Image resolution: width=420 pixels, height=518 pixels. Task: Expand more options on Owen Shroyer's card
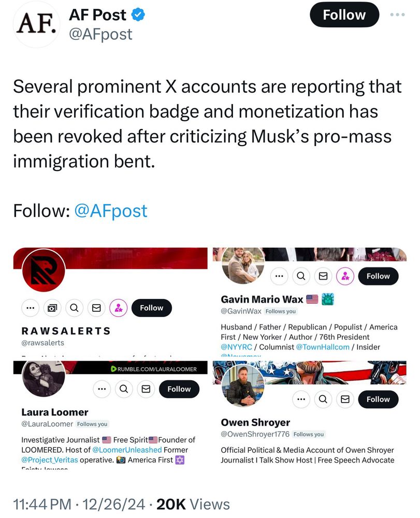click(x=300, y=399)
